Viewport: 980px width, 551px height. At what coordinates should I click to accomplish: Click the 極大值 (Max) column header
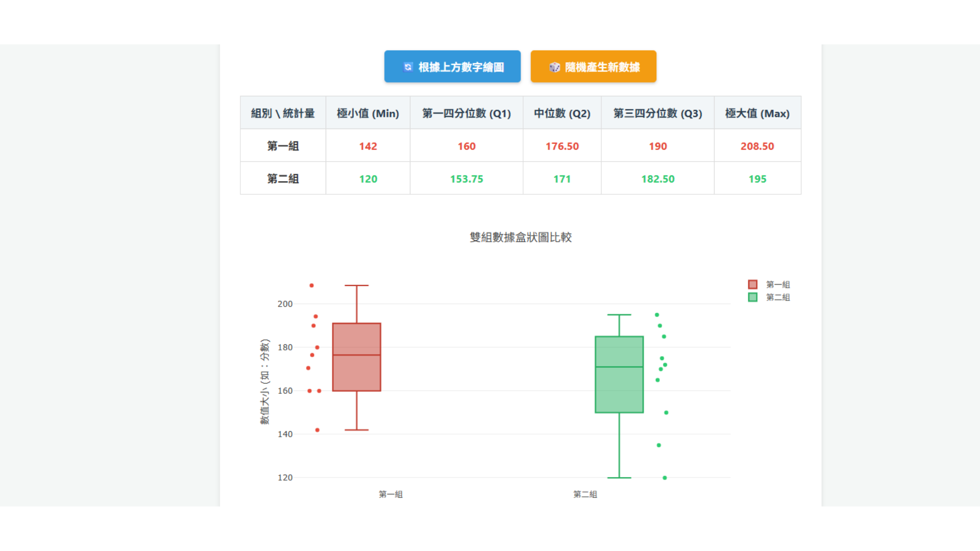757,113
